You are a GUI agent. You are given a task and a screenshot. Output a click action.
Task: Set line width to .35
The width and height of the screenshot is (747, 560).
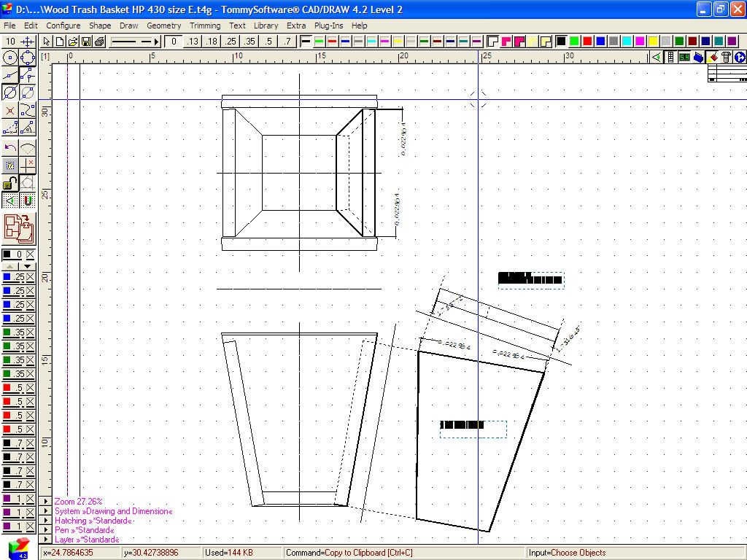click(249, 42)
